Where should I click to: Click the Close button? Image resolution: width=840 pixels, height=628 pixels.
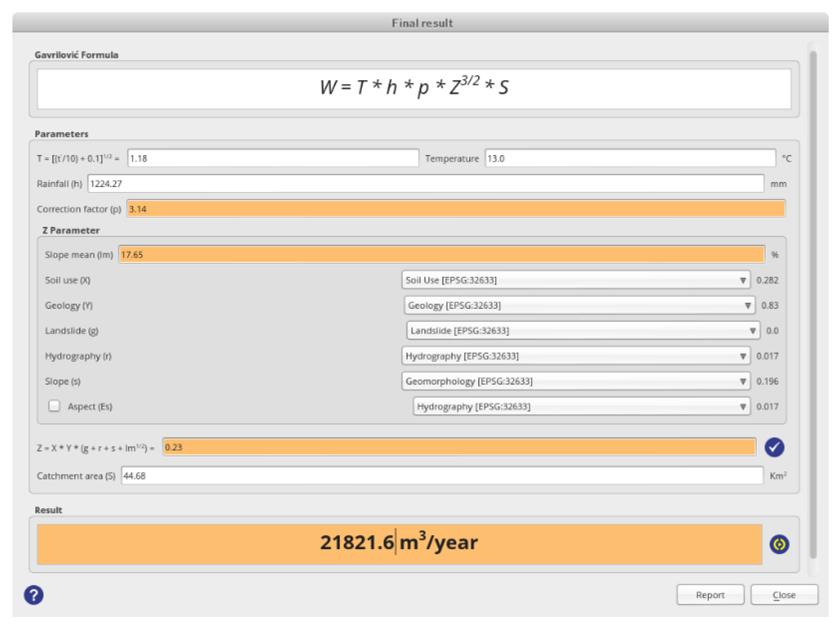[784, 595]
